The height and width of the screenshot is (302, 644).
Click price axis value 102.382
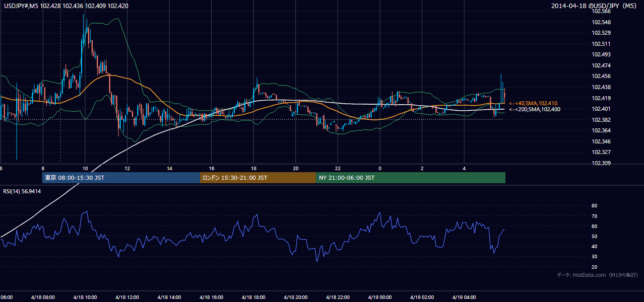click(x=601, y=120)
